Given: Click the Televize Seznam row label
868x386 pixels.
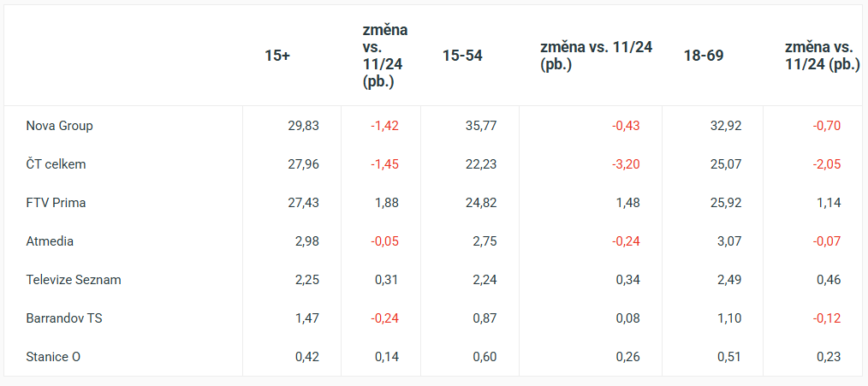Looking at the screenshot, I should 74,280.
